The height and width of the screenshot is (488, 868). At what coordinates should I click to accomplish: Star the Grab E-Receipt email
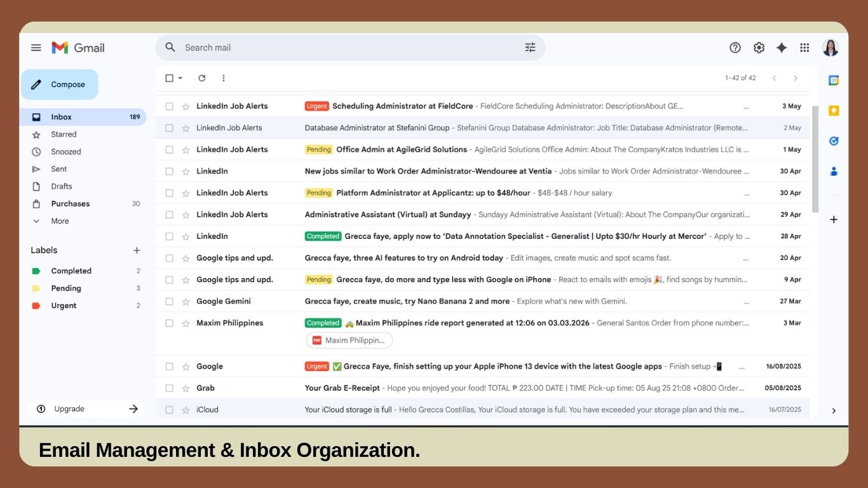(x=186, y=388)
